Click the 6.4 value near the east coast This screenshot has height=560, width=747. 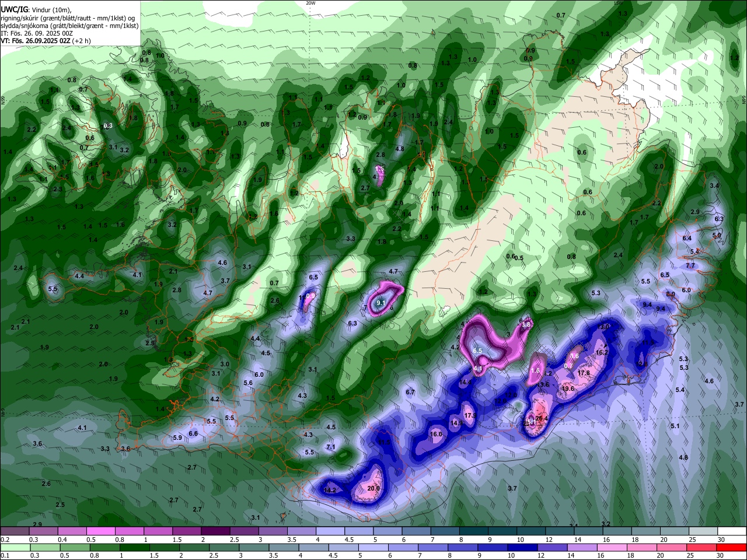click(687, 238)
